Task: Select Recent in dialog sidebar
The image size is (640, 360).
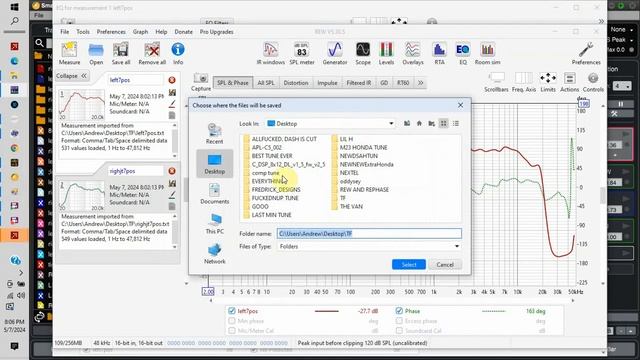Action: [214, 133]
